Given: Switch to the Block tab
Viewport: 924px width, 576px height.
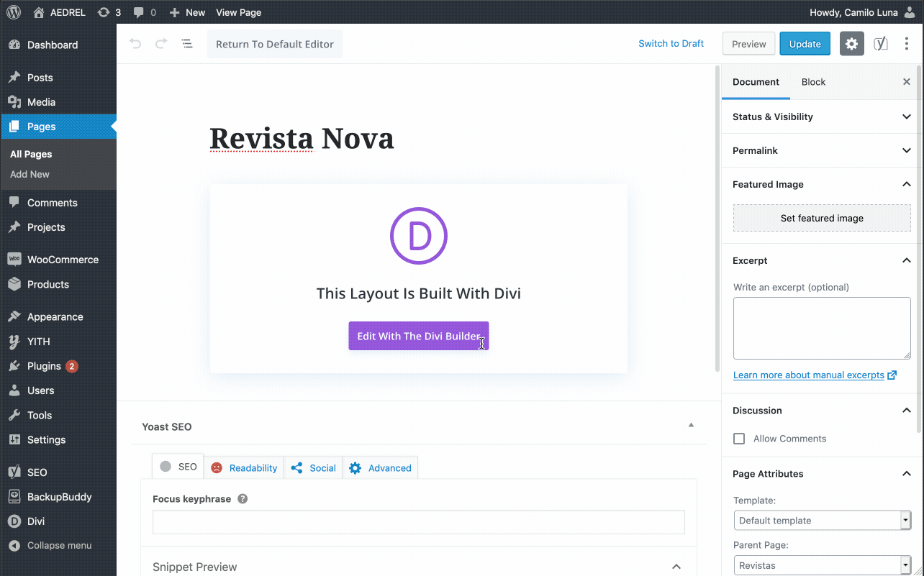Looking at the screenshot, I should [x=813, y=82].
